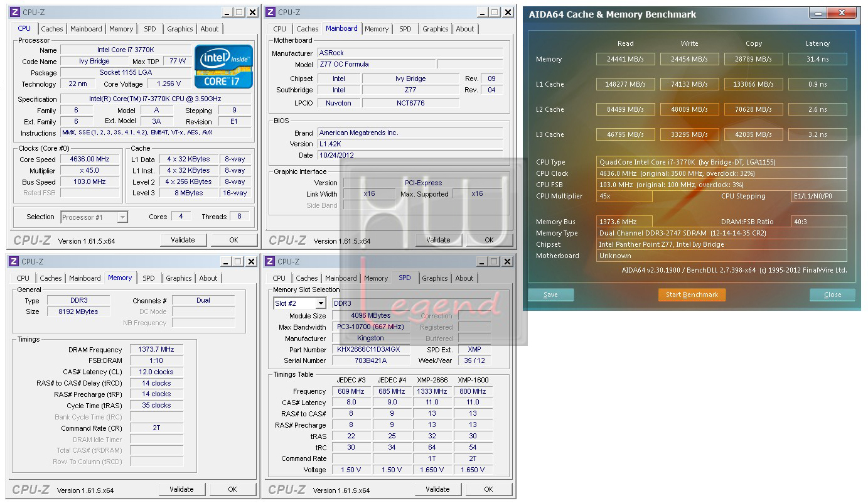This screenshot has height=503, width=868.
Task: Click Validate in the CPU-Z Memory window
Action: click(181, 489)
